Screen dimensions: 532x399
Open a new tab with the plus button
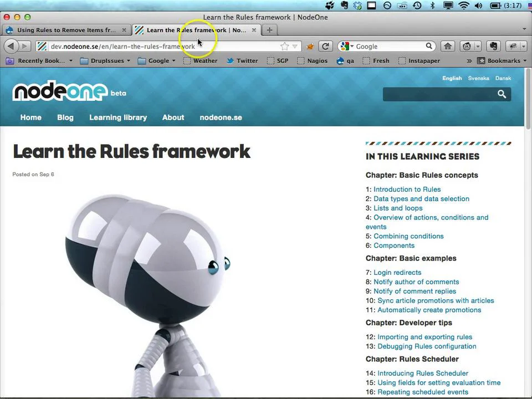point(269,30)
